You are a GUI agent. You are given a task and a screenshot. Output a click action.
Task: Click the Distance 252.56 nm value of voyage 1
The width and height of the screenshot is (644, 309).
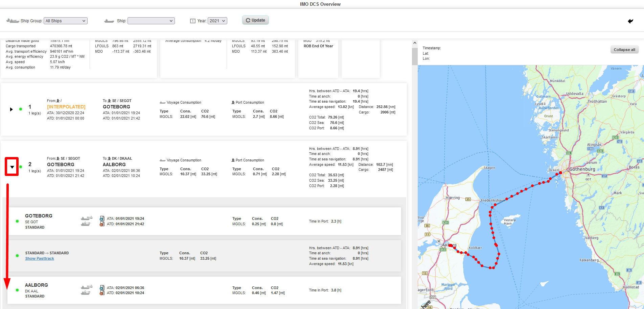tap(386, 107)
